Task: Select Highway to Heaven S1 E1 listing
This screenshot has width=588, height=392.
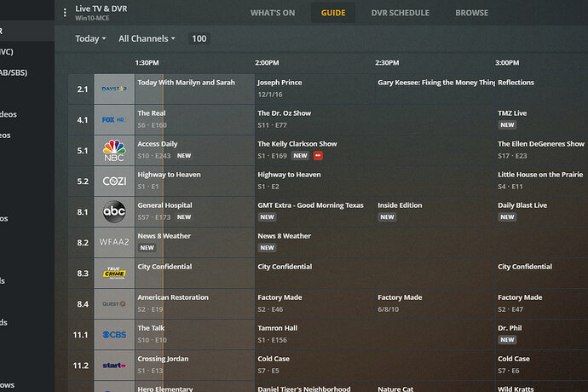Action: click(194, 182)
